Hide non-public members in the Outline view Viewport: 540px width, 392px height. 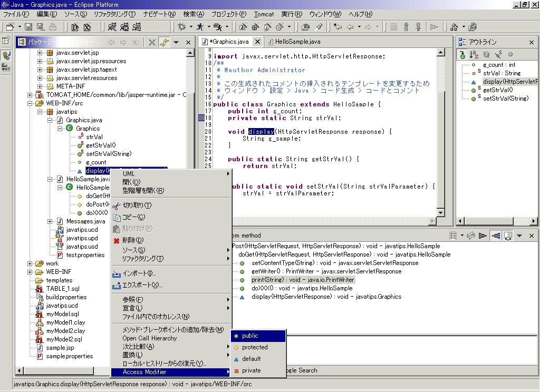pos(510,54)
